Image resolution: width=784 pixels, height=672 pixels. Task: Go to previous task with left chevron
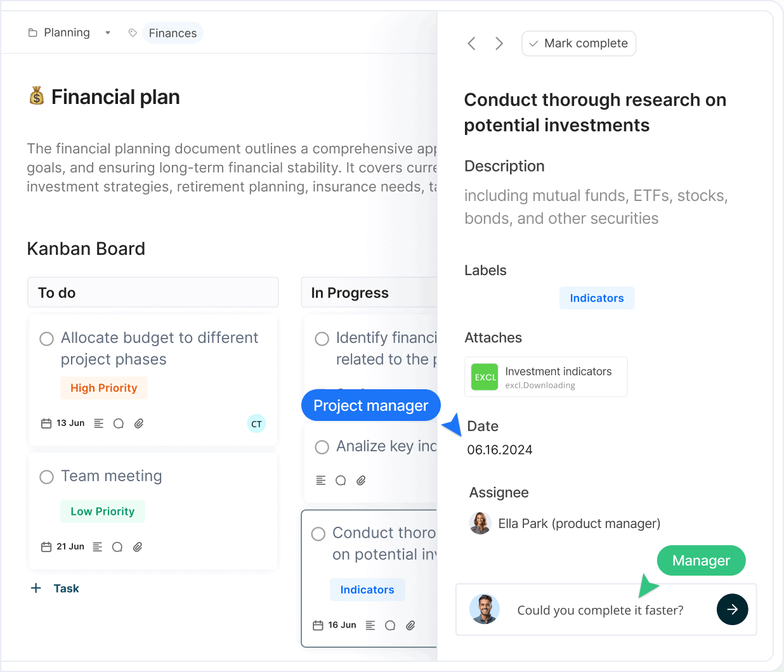[x=471, y=43]
